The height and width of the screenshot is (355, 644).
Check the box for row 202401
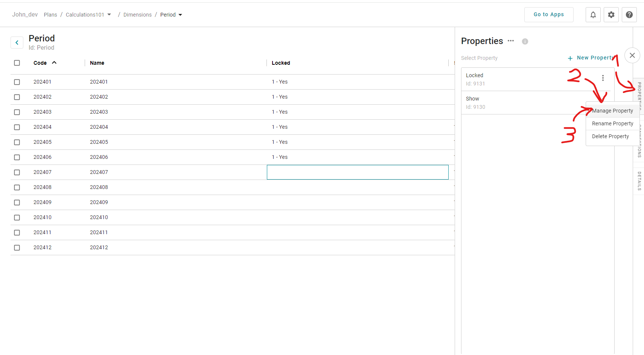[x=17, y=82]
